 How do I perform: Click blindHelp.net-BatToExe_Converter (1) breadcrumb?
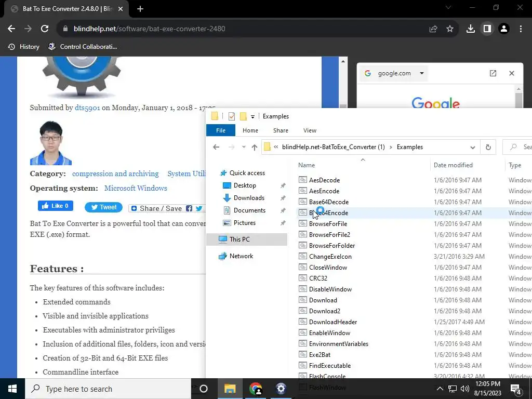click(x=334, y=147)
